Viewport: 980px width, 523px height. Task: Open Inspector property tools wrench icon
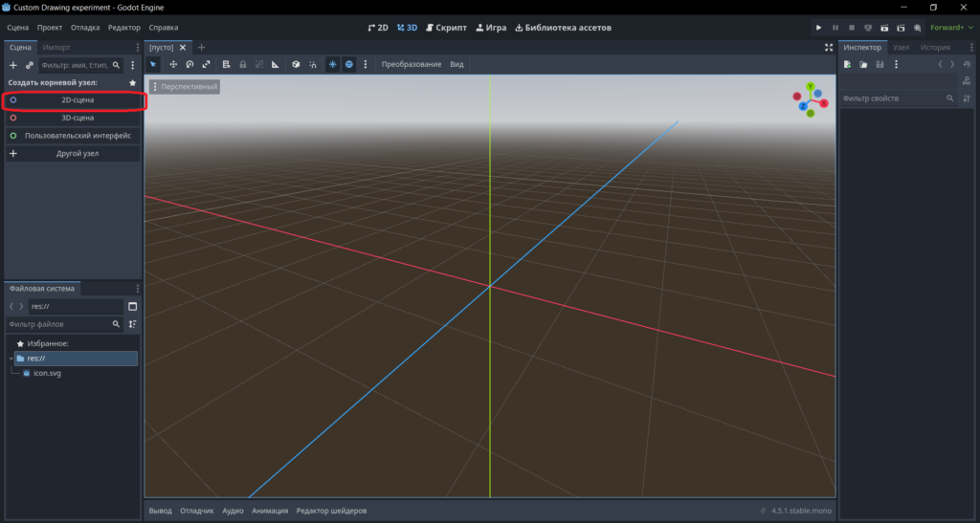pyautogui.click(x=967, y=98)
